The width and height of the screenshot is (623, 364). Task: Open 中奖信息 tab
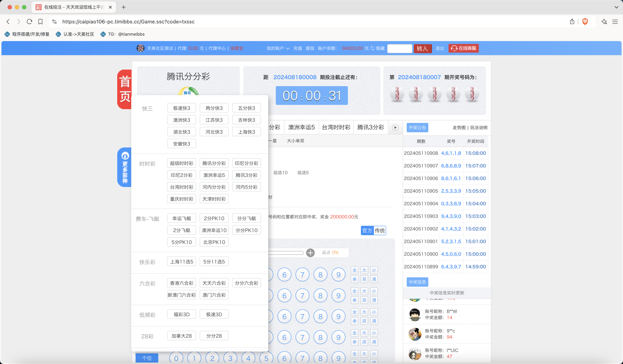pyautogui.click(x=417, y=282)
